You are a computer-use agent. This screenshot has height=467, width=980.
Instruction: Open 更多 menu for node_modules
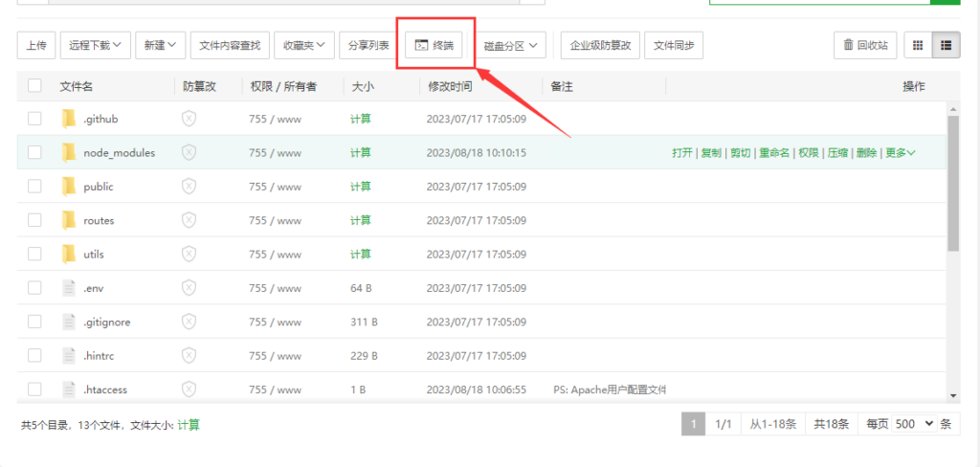[x=901, y=152]
